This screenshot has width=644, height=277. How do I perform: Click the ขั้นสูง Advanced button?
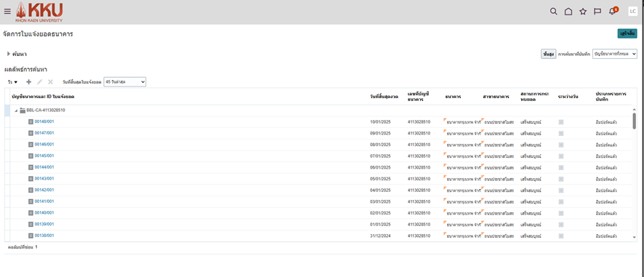[548, 54]
